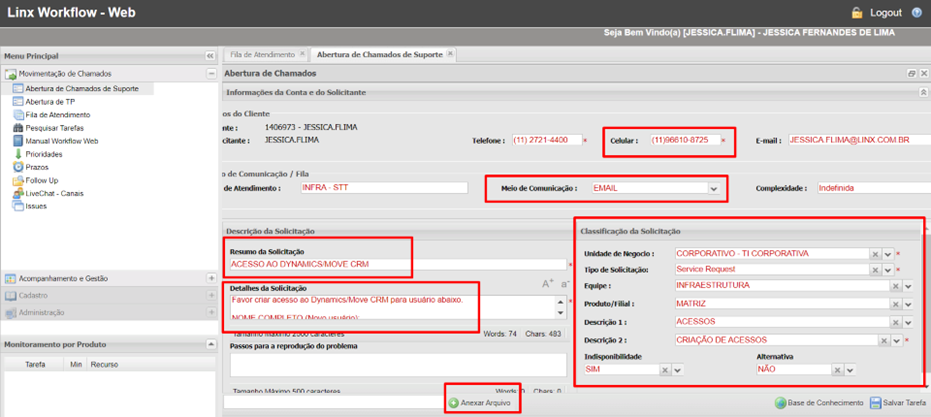This screenshot has height=417, width=931.
Task: Clear the Alternativa NÃO value
Action: (x=838, y=369)
